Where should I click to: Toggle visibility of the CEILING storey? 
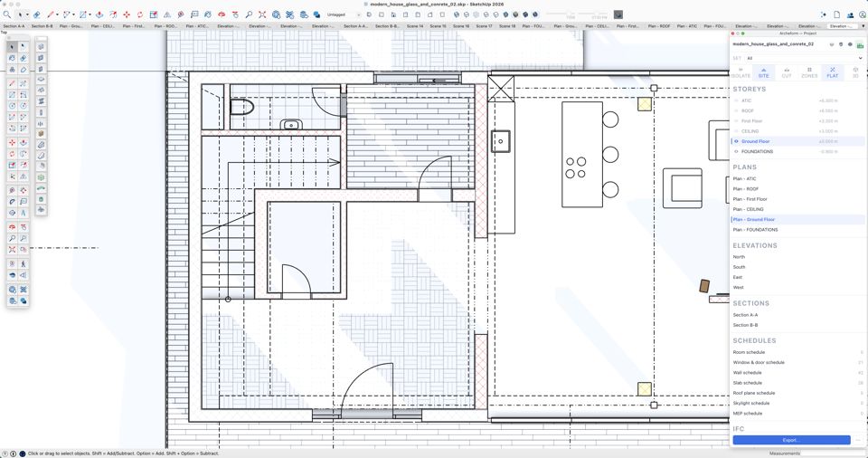pyautogui.click(x=736, y=131)
